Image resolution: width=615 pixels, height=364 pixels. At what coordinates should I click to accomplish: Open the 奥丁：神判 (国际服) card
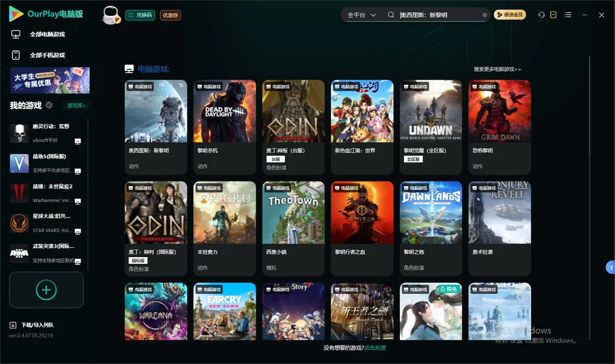coord(156,229)
